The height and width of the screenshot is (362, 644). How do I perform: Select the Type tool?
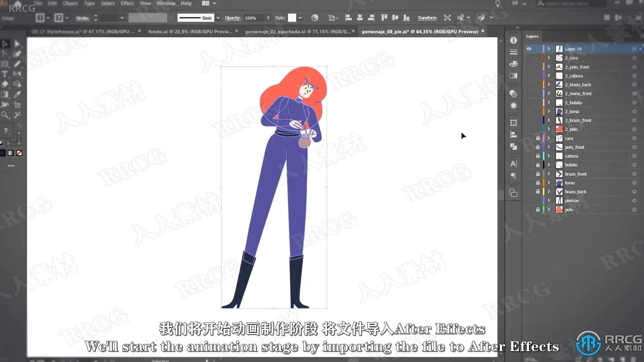click(x=5, y=74)
